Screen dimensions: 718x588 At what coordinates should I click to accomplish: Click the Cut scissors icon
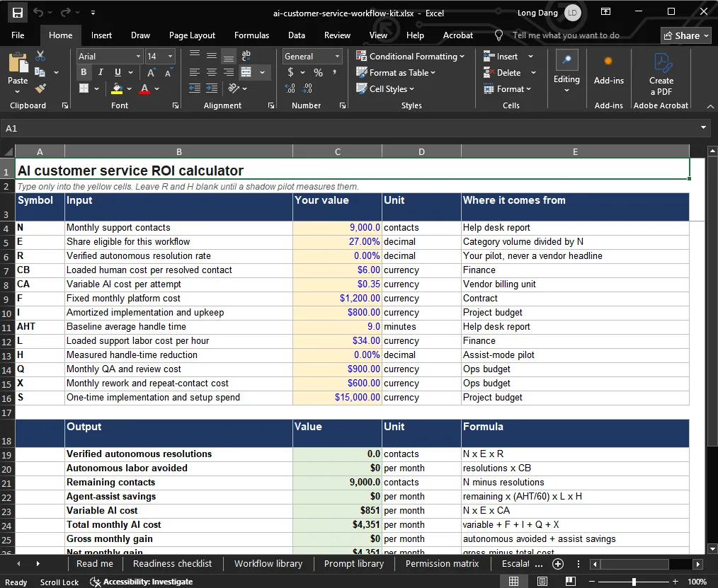(40, 56)
